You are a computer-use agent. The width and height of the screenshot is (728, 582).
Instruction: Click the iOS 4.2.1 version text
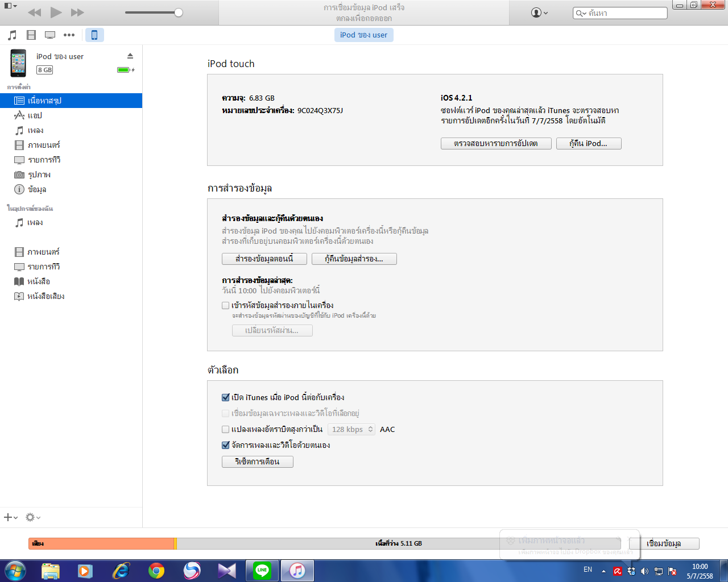point(457,98)
